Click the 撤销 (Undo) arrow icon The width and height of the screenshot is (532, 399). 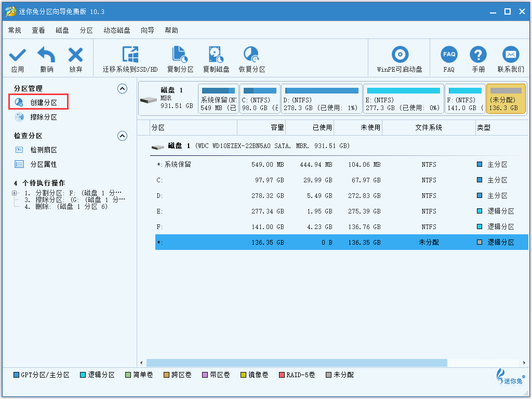(46, 55)
